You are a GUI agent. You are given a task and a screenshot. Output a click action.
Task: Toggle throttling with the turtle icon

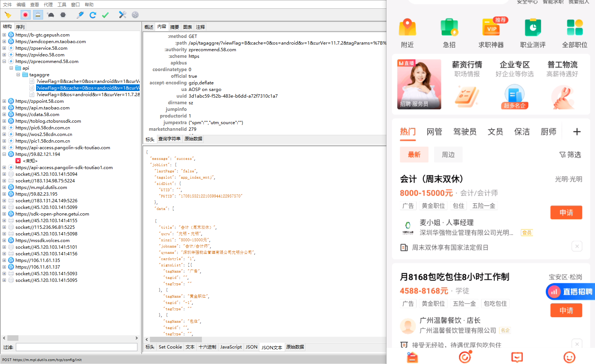pos(51,15)
